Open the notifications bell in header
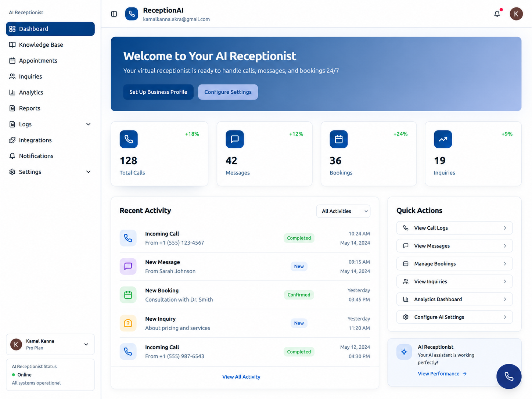 point(497,14)
